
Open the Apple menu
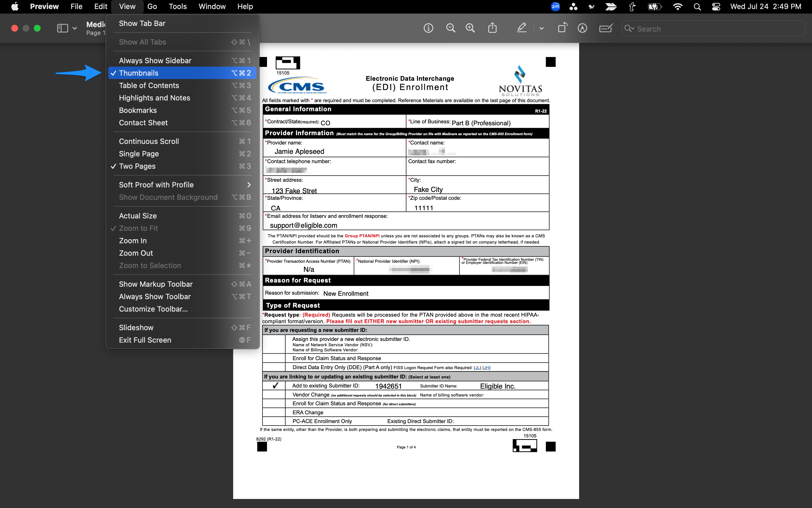[15, 6]
